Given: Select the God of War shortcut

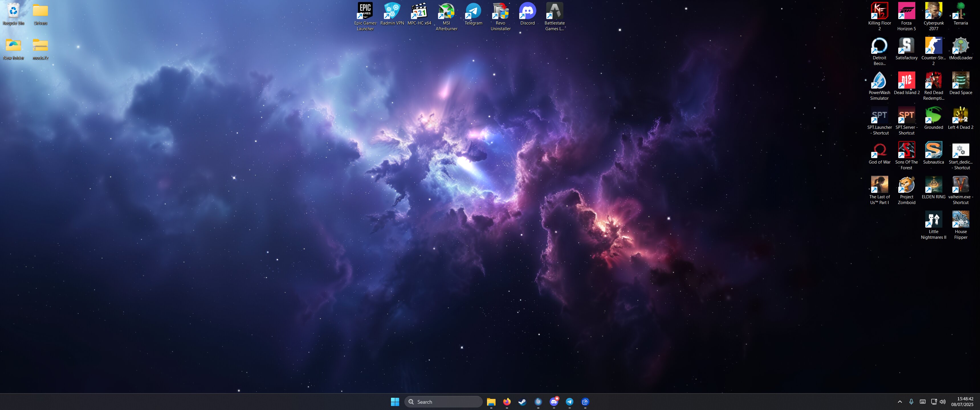Looking at the screenshot, I should click(x=879, y=153).
